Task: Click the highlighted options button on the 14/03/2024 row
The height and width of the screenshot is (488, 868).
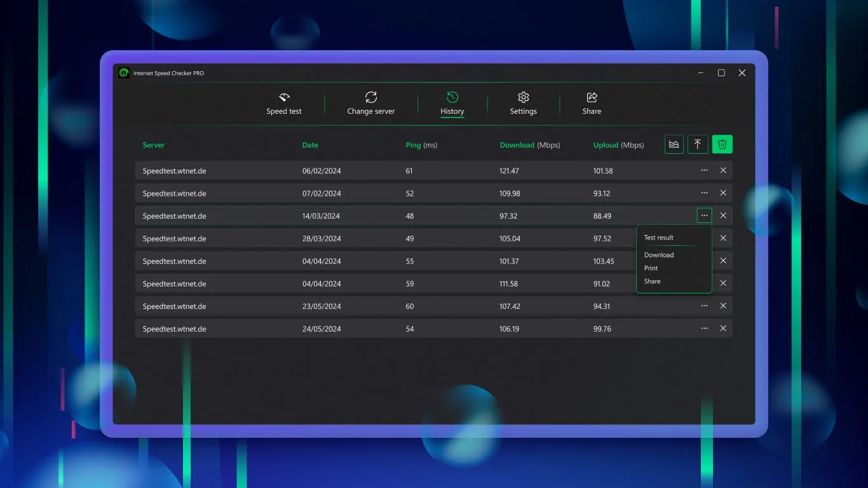Action: (704, 215)
